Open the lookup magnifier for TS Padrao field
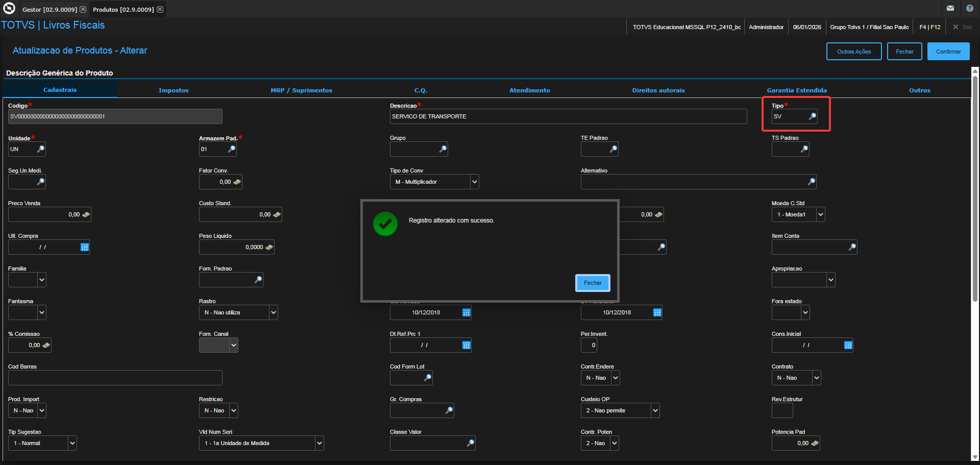 [x=804, y=149]
